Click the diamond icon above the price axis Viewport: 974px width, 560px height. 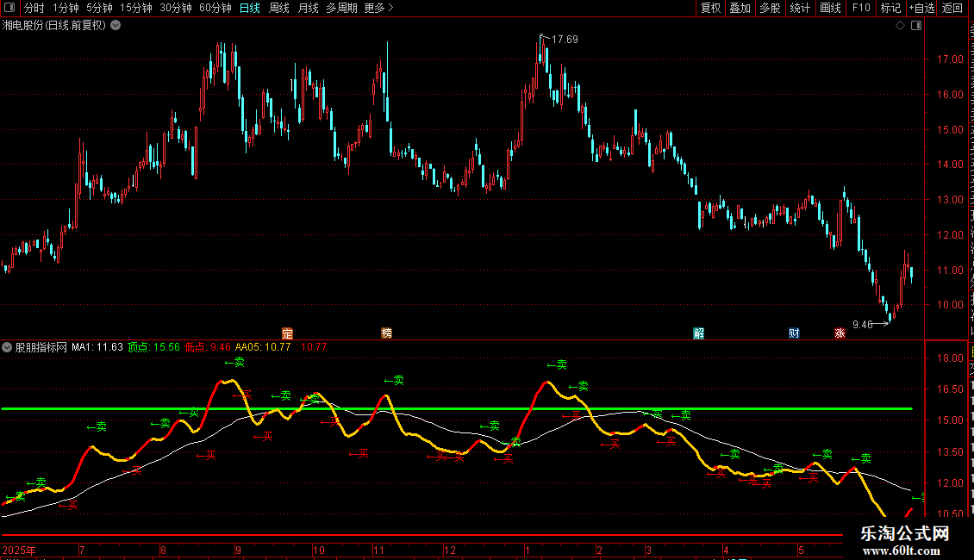(x=900, y=26)
